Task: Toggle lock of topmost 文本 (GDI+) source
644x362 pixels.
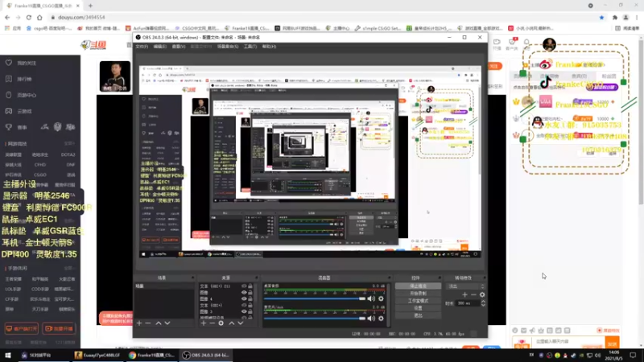Action: (x=250, y=286)
